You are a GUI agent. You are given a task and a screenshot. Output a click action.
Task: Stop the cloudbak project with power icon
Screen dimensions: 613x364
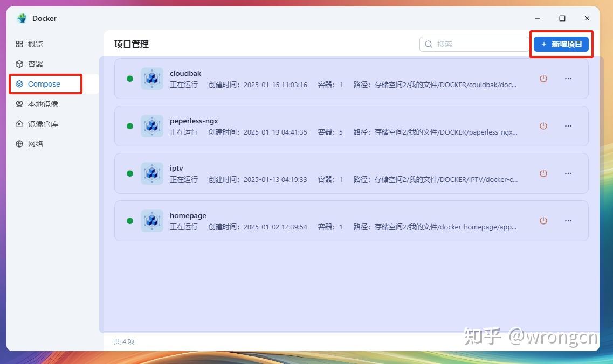point(543,79)
